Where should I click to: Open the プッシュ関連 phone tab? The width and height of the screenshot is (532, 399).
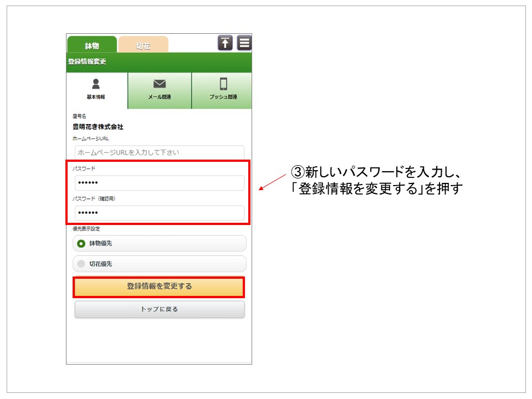tap(222, 90)
